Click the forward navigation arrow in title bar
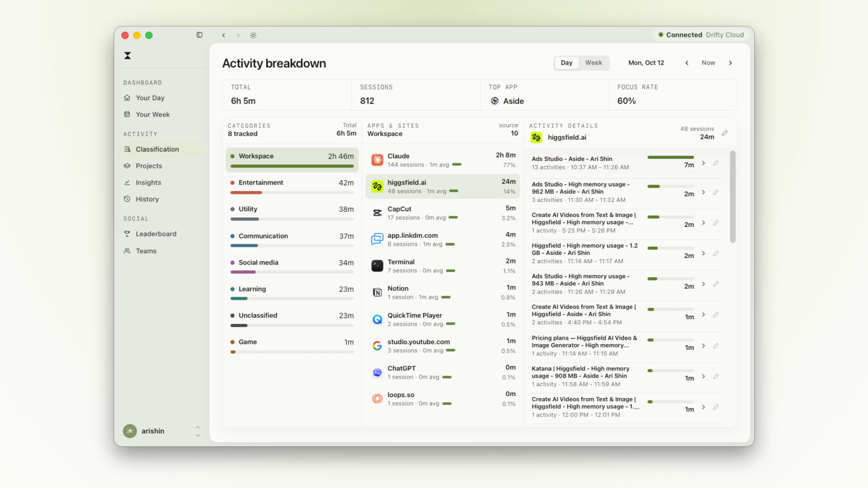The image size is (868, 488). tap(238, 35)
